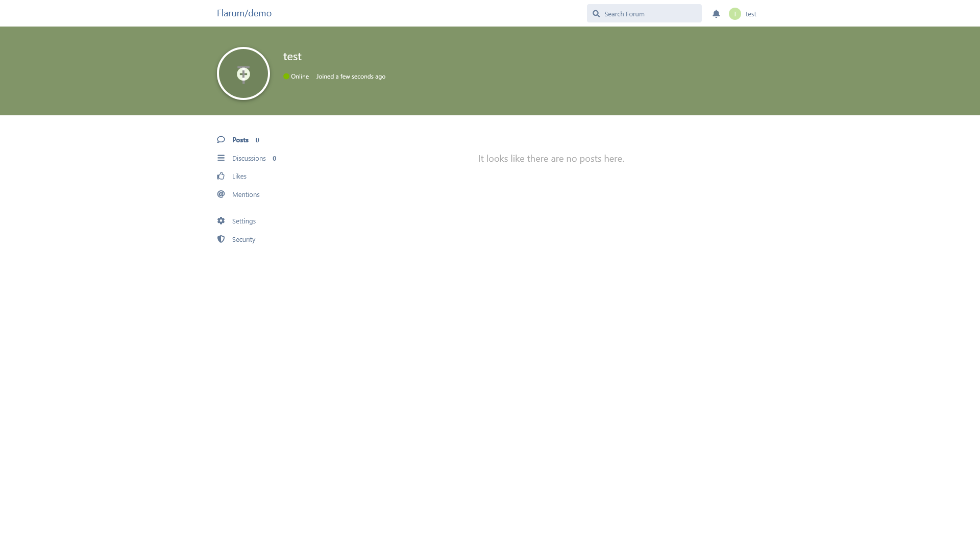Click the Posts speech bubble icon
This screenshot has width=980, height=551.
click(x=221, y=139)
